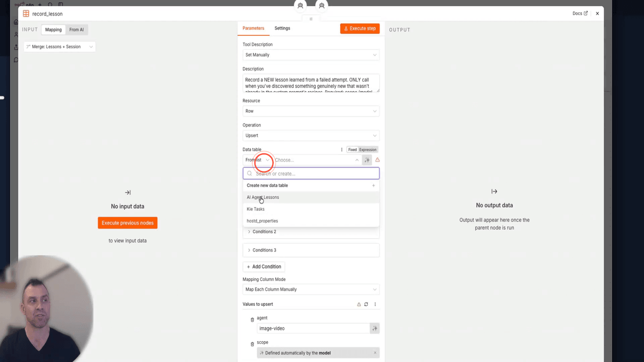Focus the Search or create field

[311, 174]
